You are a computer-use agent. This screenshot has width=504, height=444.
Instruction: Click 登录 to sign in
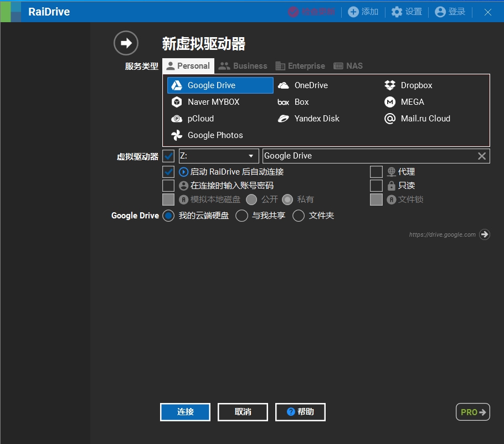click(x=450, y=12)
